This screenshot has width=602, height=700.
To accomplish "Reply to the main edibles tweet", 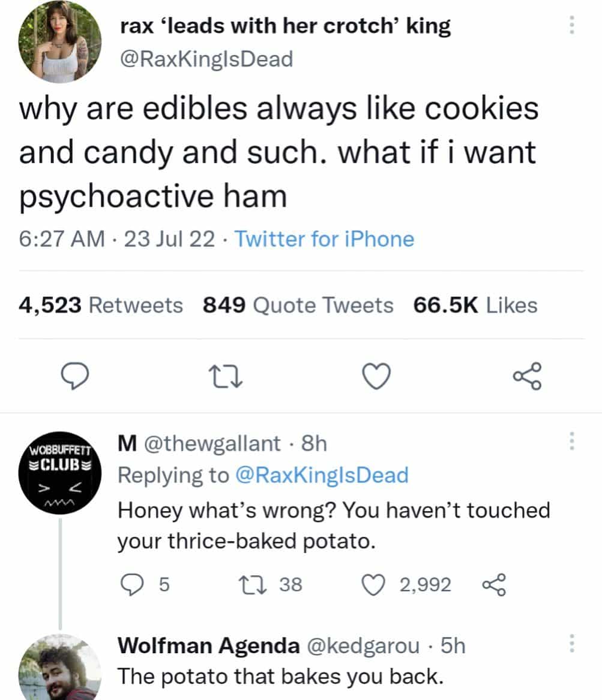I will (77, 377).
